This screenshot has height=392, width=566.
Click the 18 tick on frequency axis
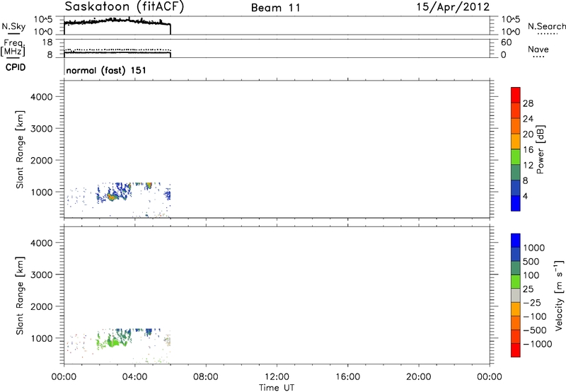tap(47, 42)
